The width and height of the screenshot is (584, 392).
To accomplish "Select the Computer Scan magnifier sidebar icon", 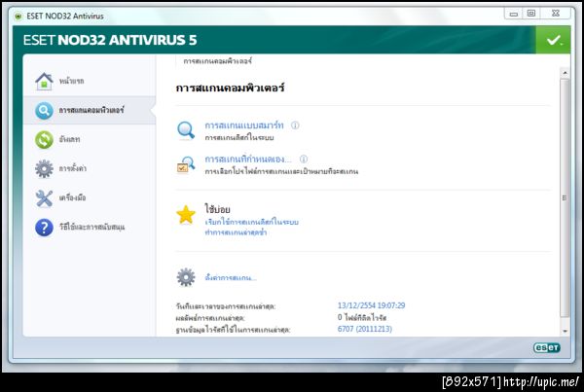I will coord(44,111).
